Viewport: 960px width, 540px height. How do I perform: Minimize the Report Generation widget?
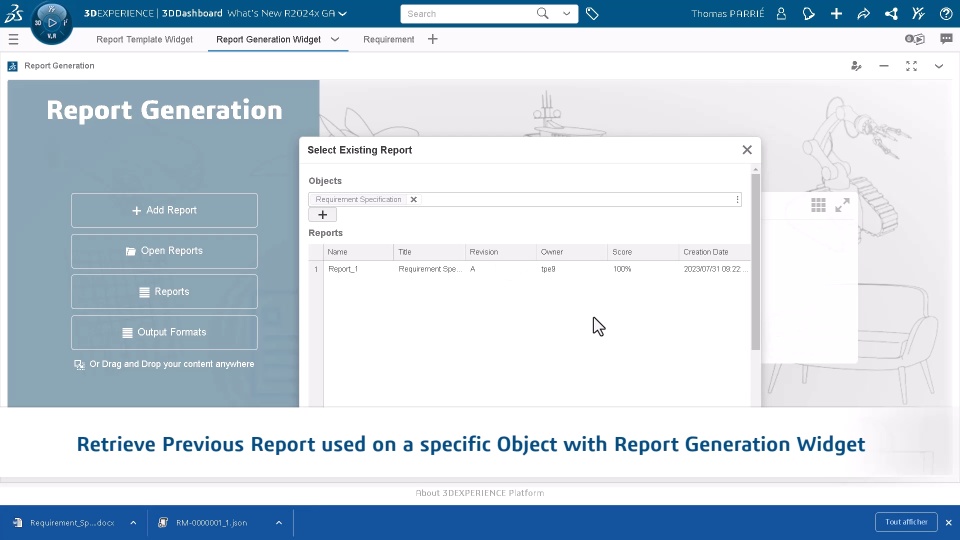[x=884, y=66]
